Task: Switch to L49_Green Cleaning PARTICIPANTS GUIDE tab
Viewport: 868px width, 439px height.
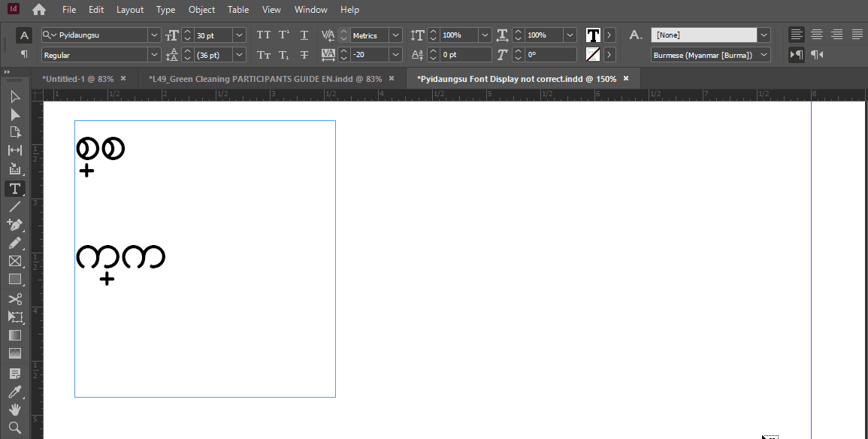Action: [x=265, y=79]
